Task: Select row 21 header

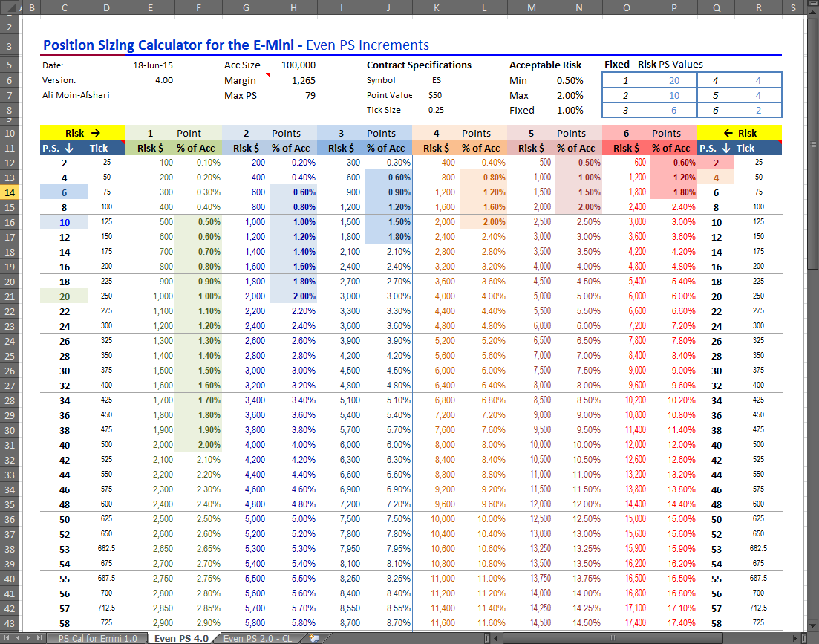Action: pyautogui.click(x=10, y=296)
